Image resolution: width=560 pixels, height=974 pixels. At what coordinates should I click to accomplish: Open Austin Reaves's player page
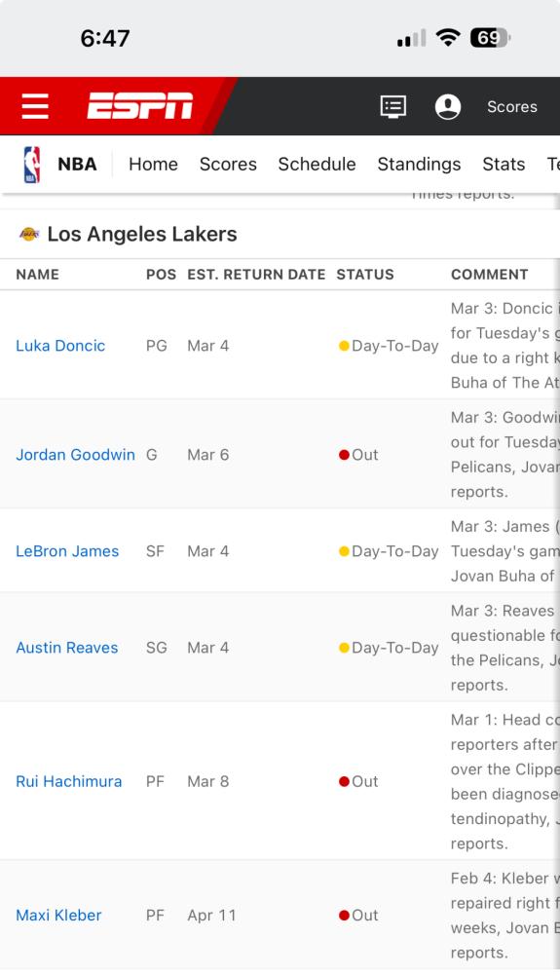pos(66,648)
